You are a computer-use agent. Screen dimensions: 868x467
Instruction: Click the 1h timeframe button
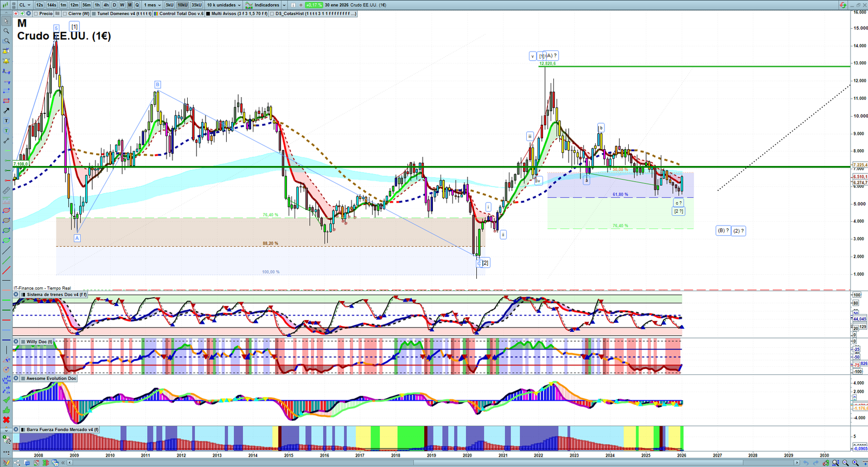pyautogui.click(x=97, y=5)
